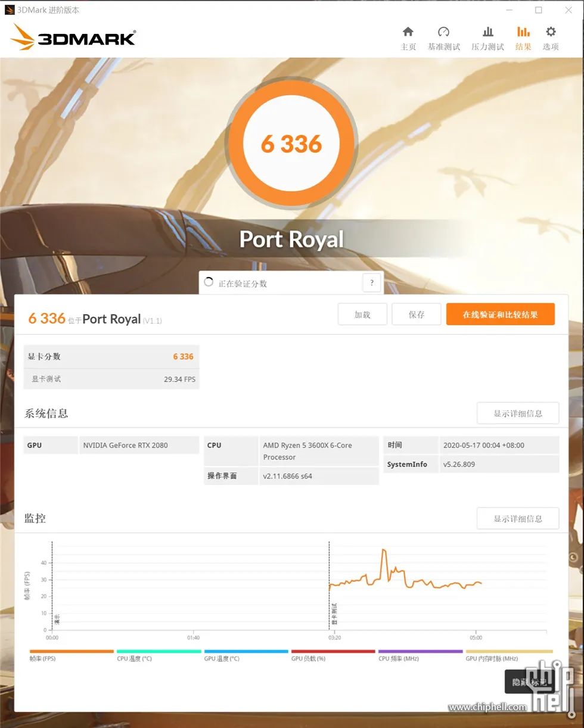Click the 隐藏标记 button
The width and height of the screenshot is (584, 728).
pyautogui.click(x=530, y=682)
